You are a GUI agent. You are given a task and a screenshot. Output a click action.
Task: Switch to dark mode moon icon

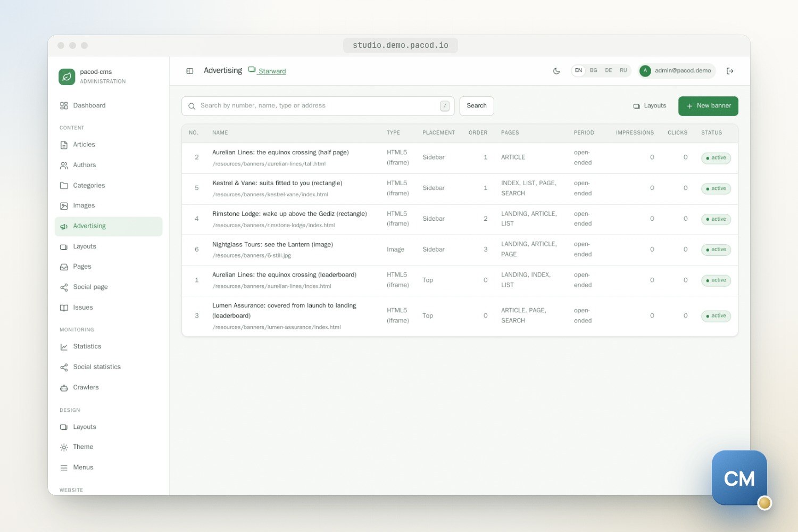click(556, 71)
